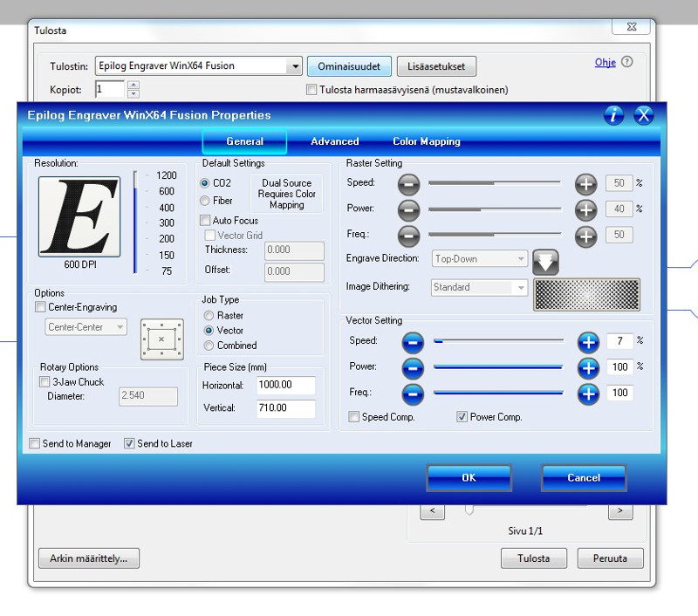Increase vector Freq with blue plus button
This screenshot has height=616, width=698.
tap(588, 394)
